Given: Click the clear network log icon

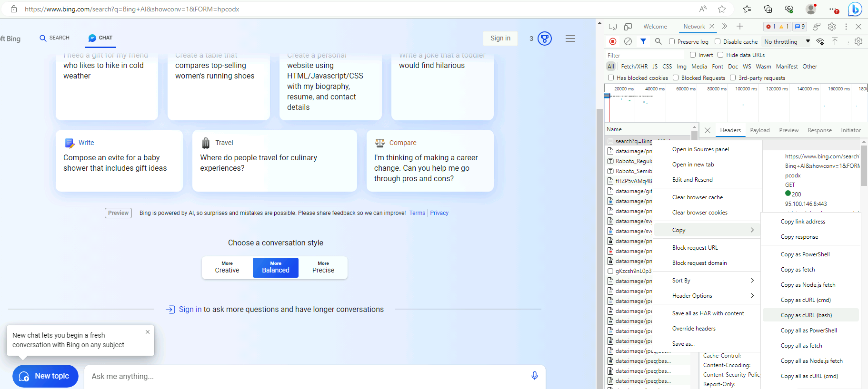Looking at the screenshot, I should click(x=628, y=41).
